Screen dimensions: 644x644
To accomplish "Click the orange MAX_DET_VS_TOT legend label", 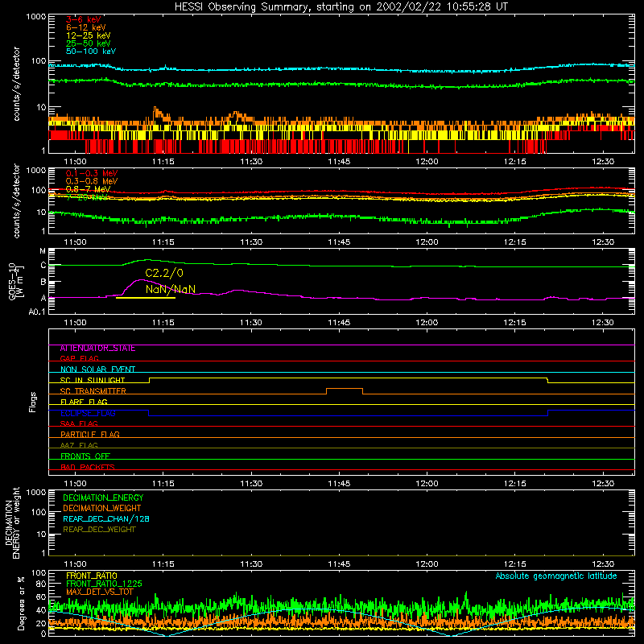I will tap(99, 592).
